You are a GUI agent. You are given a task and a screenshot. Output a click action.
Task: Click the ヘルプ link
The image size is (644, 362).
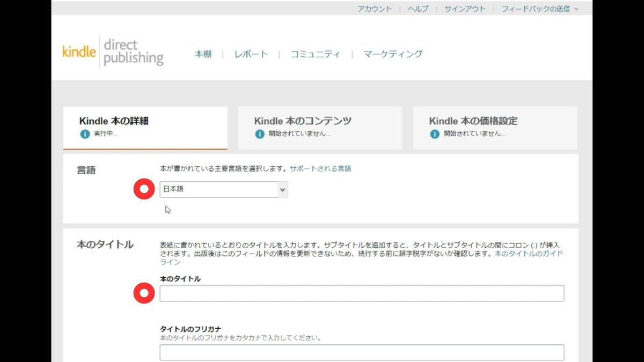click(418, 9)
